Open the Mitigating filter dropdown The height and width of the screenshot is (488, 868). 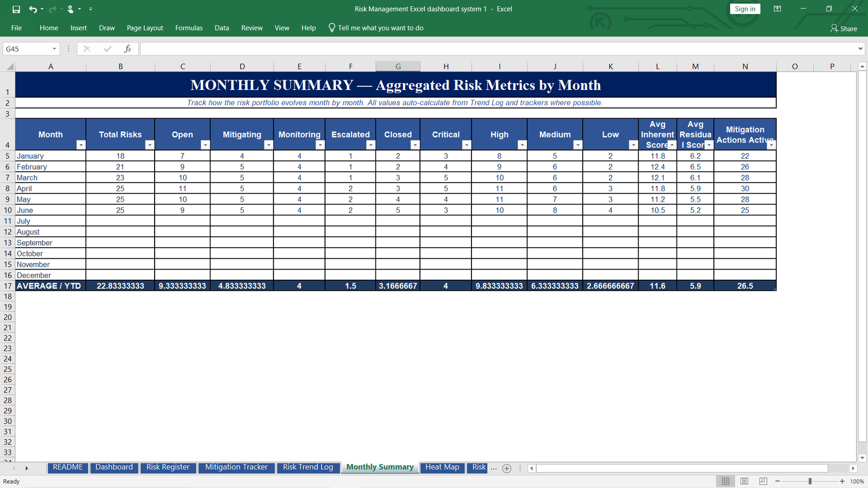pyautogui.click(x=269, y=145)
